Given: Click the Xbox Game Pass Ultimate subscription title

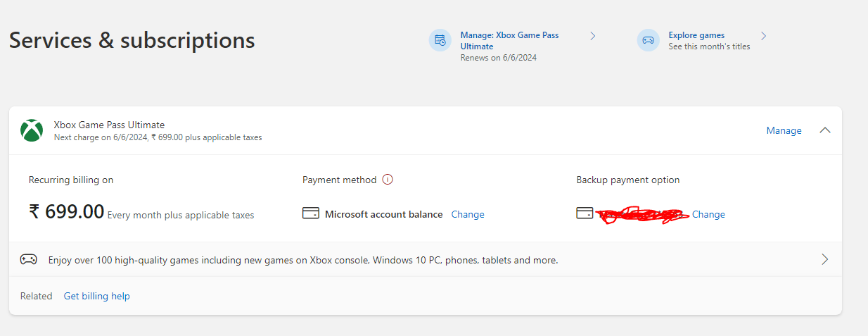Looking at the screenshot, I should click(x=109, y=125).
